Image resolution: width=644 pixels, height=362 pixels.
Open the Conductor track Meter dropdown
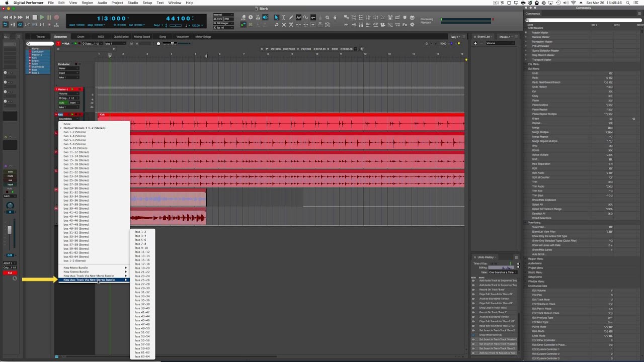pyautogui.click(x=69, y=68)
